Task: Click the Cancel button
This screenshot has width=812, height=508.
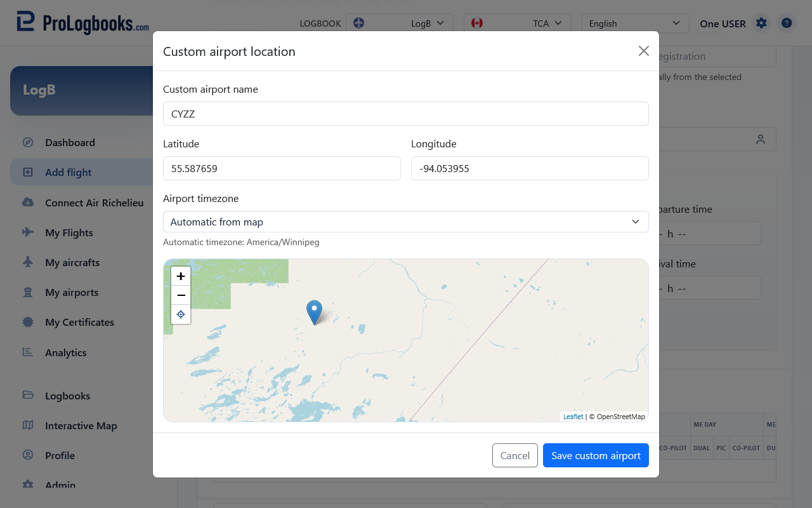Action: coord(515,455)
